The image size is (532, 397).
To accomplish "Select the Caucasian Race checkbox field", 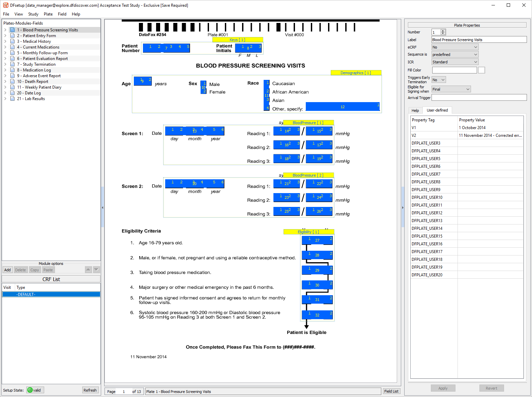I will click(268, 83).
